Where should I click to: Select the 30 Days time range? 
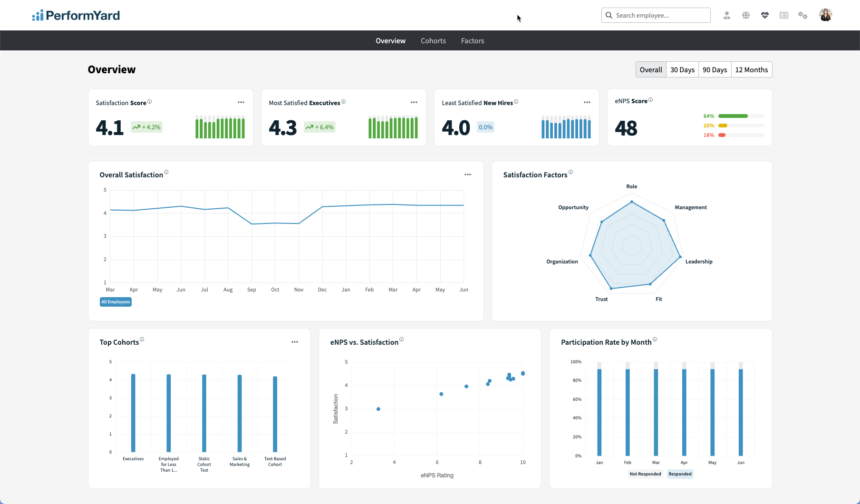[682, 69]
